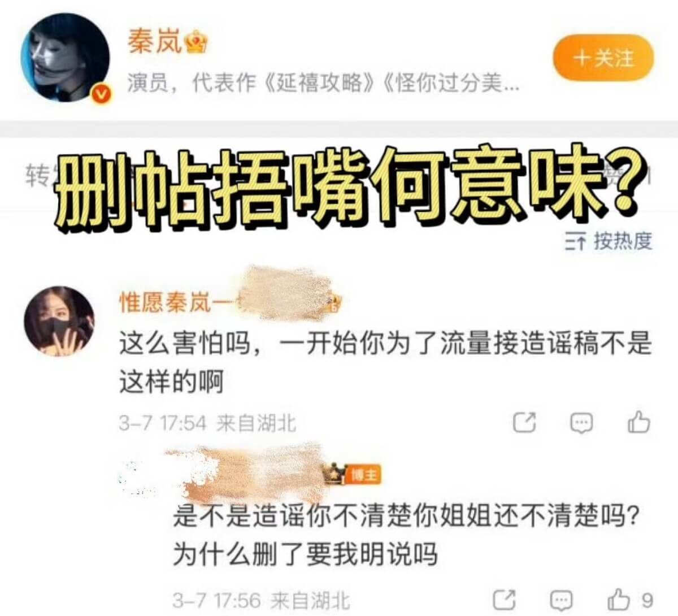The width and height of the screenshot is (678, 616).
Task: Follow 秦岚 with the +关注 button
Action: click(603, 58)
